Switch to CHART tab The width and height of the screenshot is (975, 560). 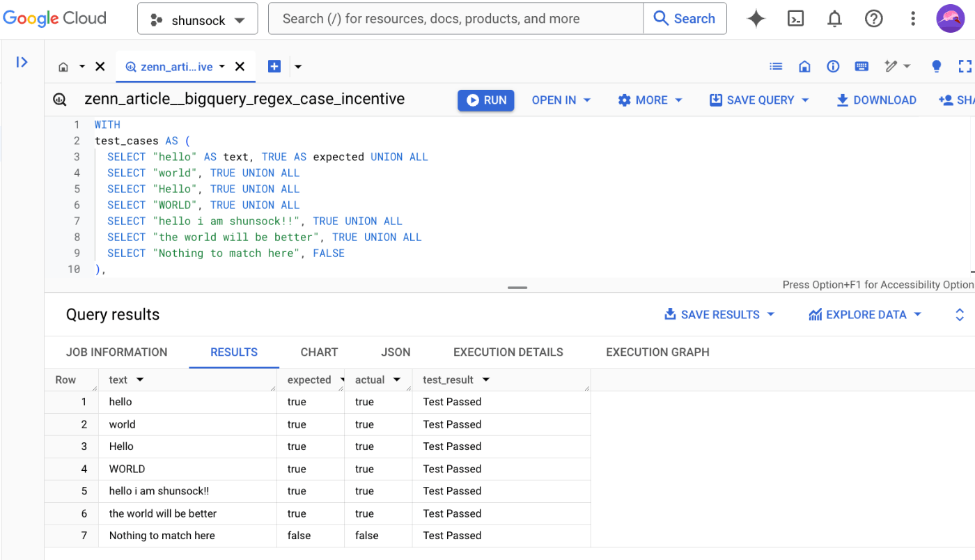[x=320, y=352]
